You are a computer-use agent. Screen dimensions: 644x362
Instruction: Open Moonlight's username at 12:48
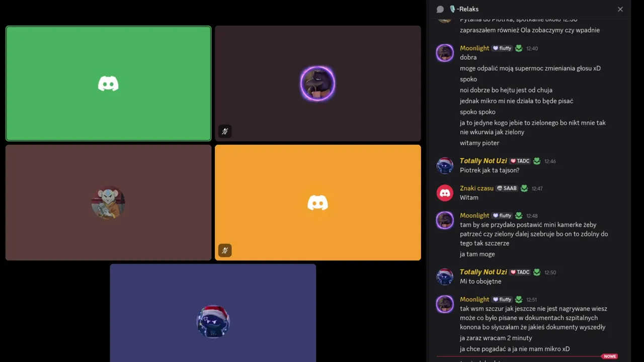[x=474, y=216]
